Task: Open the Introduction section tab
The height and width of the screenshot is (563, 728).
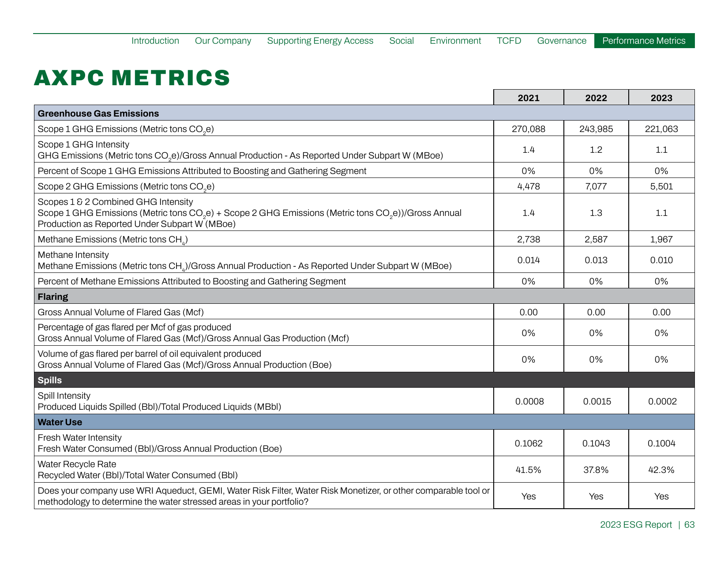Action: (155, 41)
